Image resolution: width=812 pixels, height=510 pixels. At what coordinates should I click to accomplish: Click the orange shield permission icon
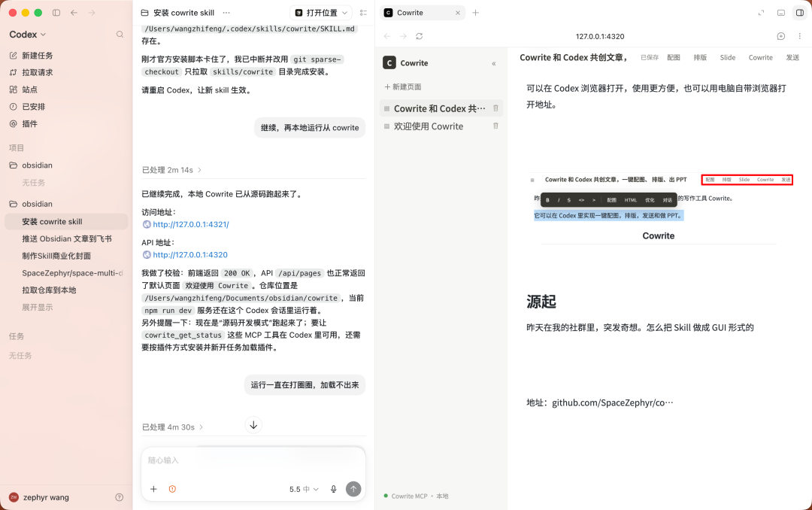[x=172, y=489]
